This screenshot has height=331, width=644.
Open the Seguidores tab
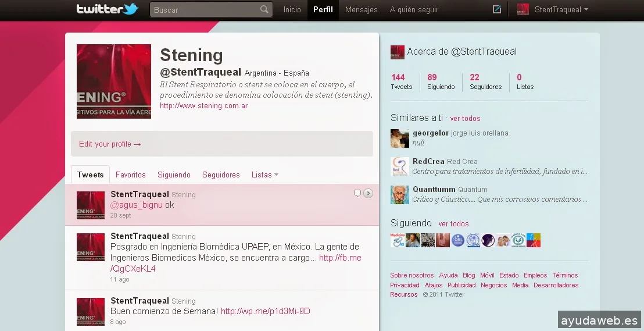pyautogui.click(x=221, y=175)
